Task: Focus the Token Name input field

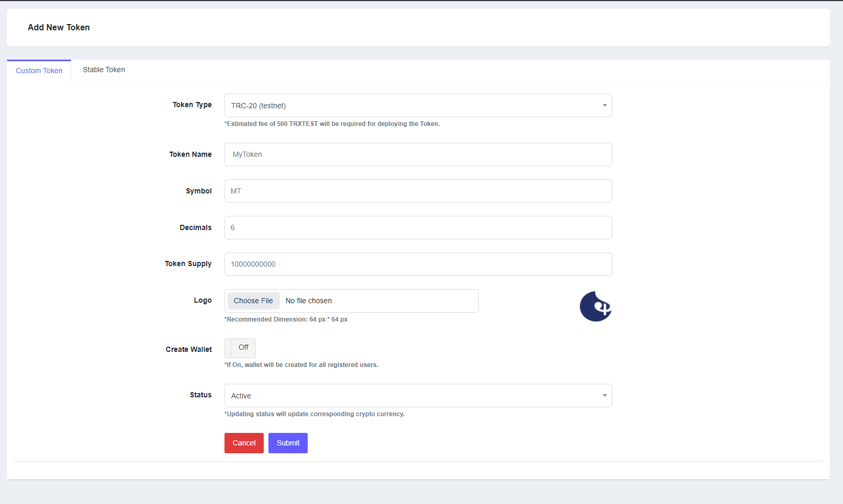Action: pos(418,155)
